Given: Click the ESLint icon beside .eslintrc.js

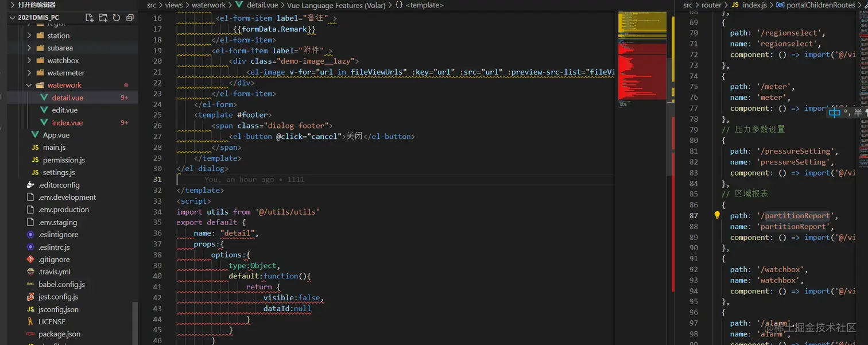Looking at the screenshot, I should pyautogui.click(x=31, y=247).
